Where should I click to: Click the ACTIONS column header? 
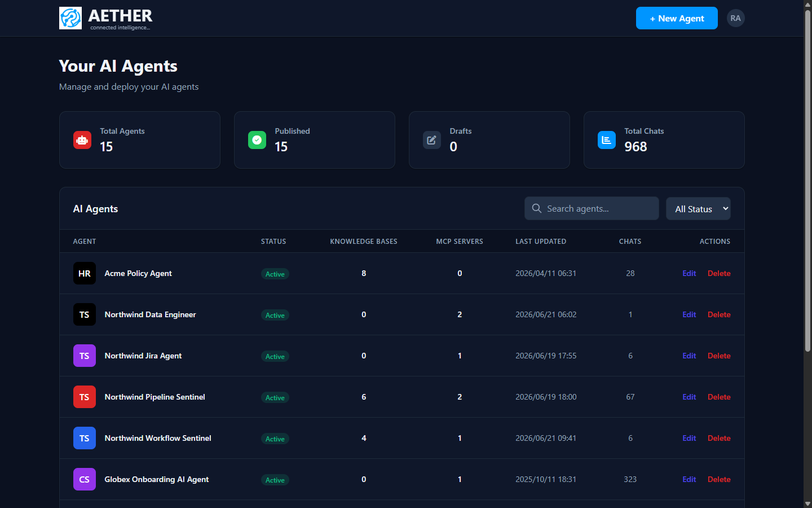click(715, 241)
